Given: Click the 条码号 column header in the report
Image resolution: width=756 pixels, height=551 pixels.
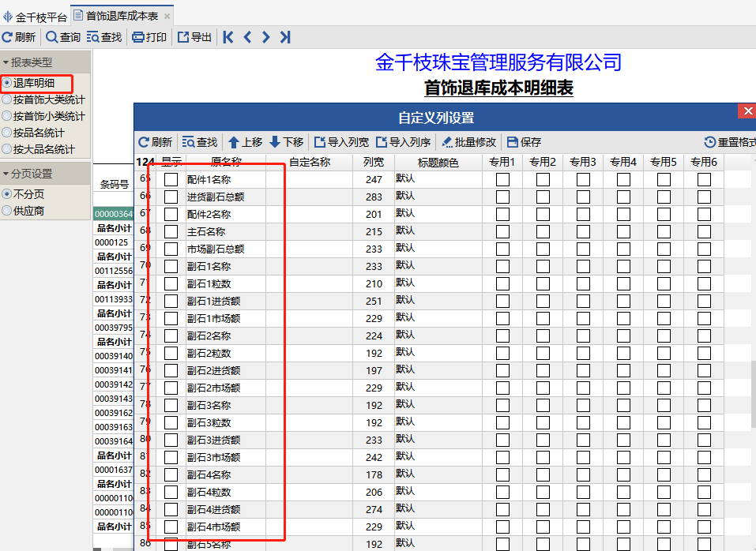Looking at the screenshot, I should [x=115, y=184].
